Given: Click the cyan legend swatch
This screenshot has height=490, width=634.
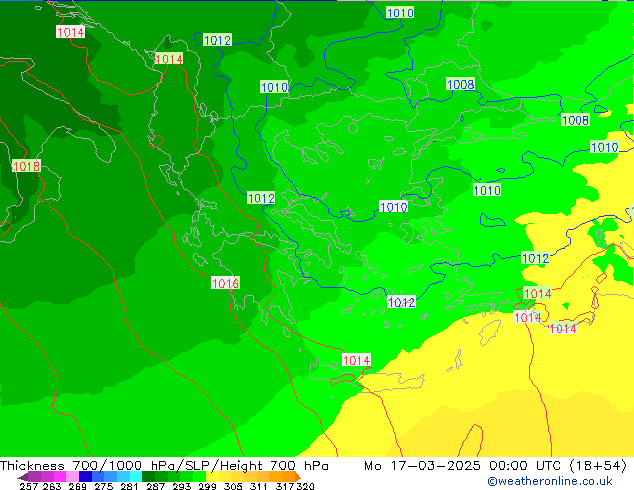Looking at the screenshot, I should pos(136,476).
